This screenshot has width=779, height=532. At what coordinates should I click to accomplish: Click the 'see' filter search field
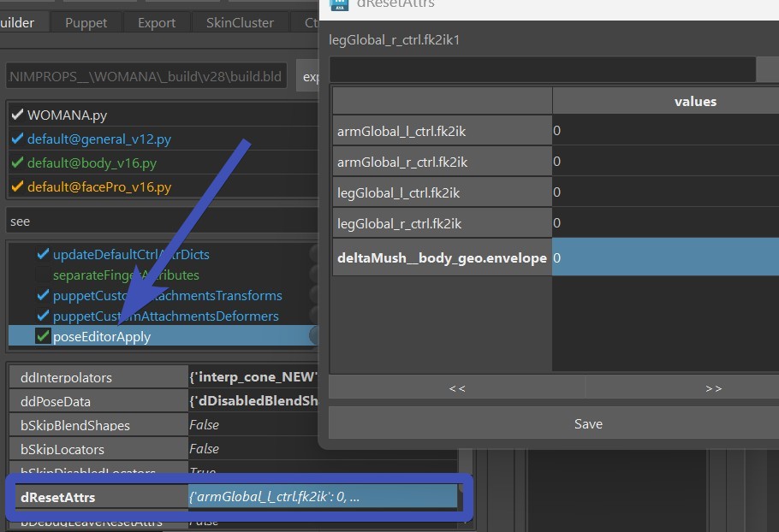[x=163, y=221]
